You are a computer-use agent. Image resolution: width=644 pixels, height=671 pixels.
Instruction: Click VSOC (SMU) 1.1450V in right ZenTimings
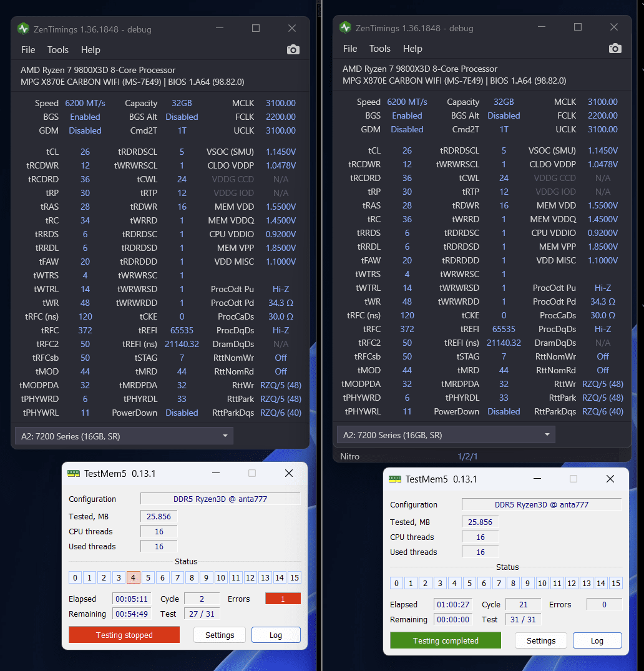click(602, 150)
